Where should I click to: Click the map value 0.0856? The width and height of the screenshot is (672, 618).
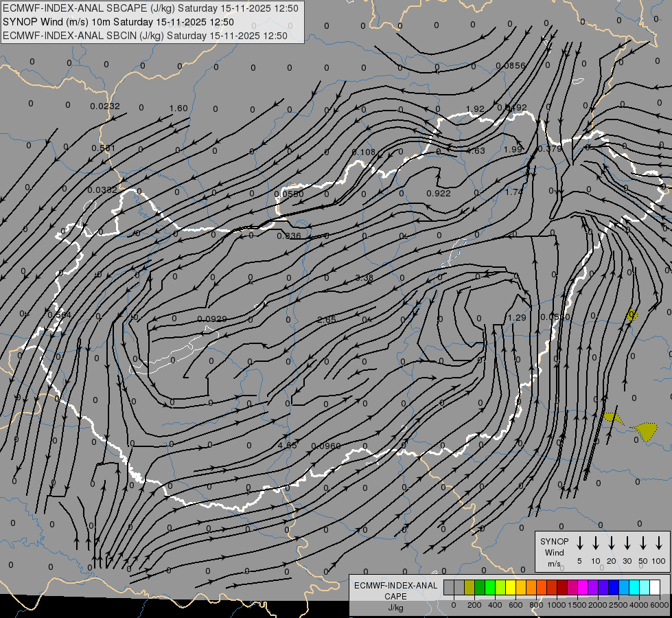click(511, 66)
